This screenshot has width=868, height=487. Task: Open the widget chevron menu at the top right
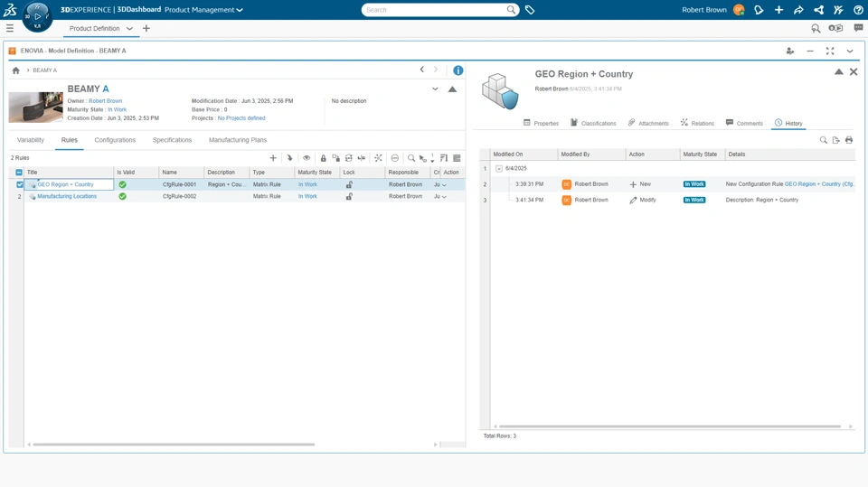[850, 51]
